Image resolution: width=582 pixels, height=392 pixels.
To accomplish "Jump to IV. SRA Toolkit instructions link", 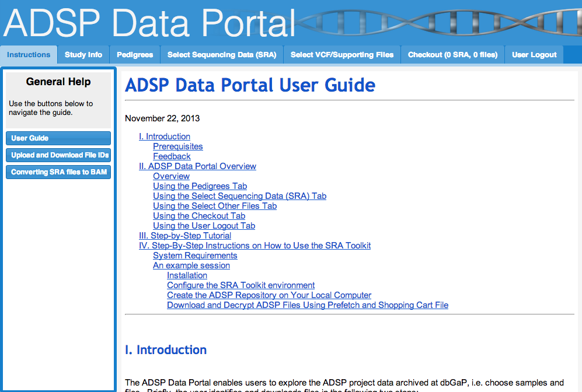I will (x=255, y=246).
